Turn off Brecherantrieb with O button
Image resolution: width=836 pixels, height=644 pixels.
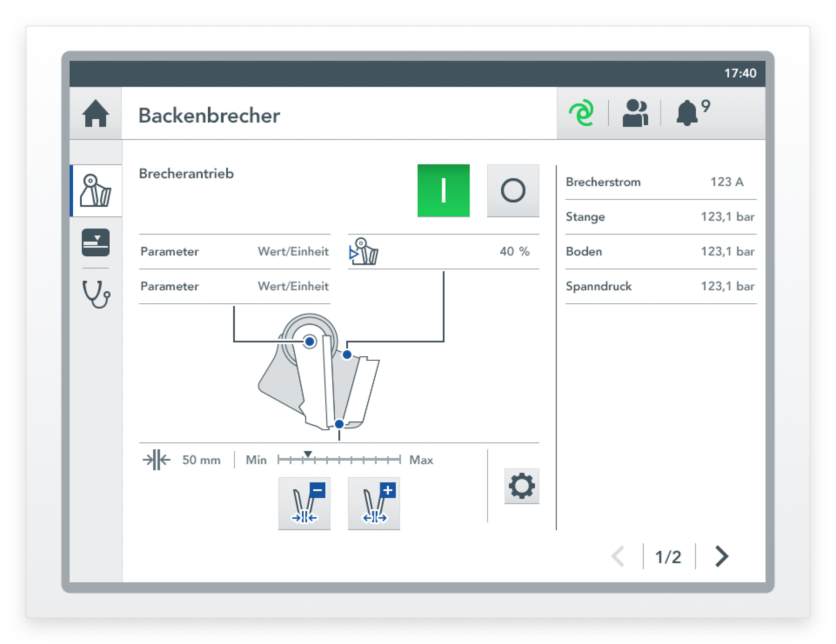tap(512, 191)
